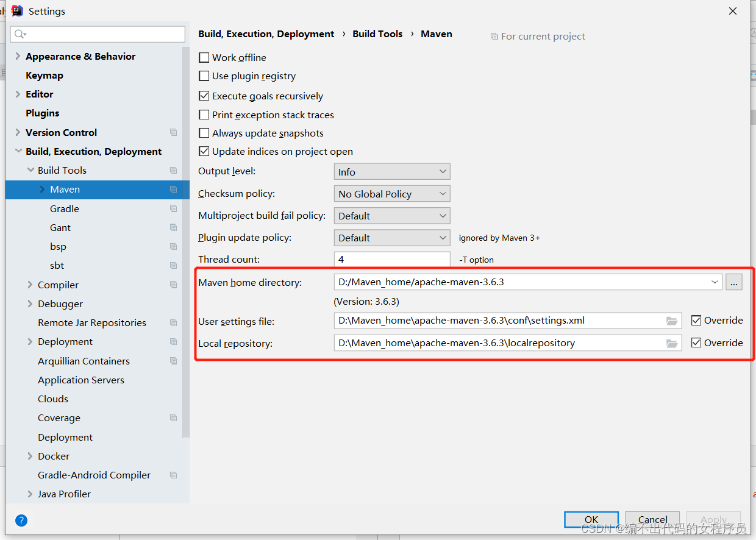The image size is (756, 540).
Task: Enable the Work offline checkbox
Action: click(204, 57)
